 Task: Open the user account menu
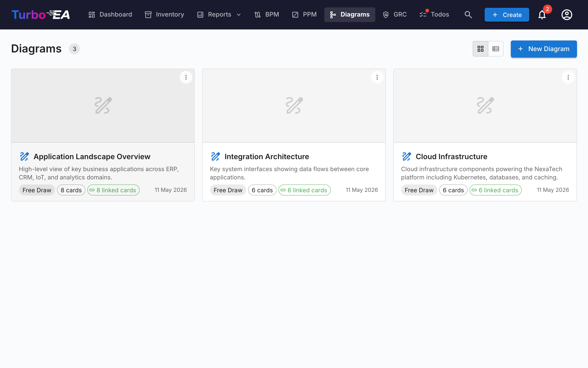coord(567,14)
